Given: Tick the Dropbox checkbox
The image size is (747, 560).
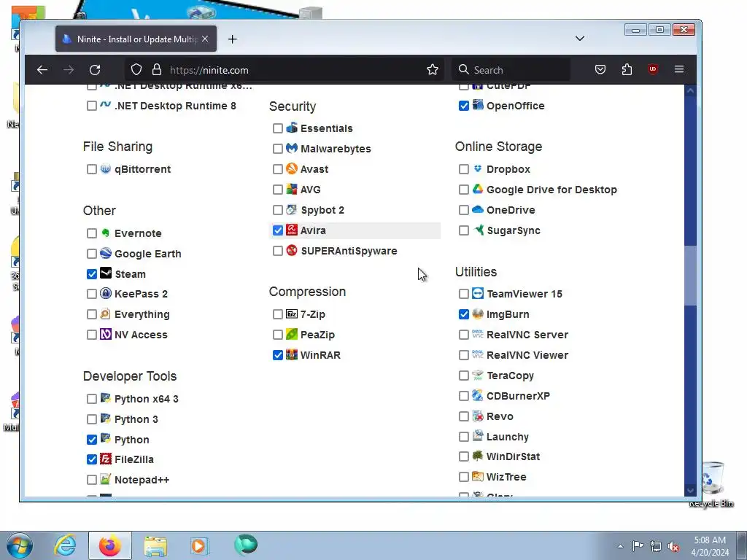Looking at the screenshot, I should pos(463,169).
